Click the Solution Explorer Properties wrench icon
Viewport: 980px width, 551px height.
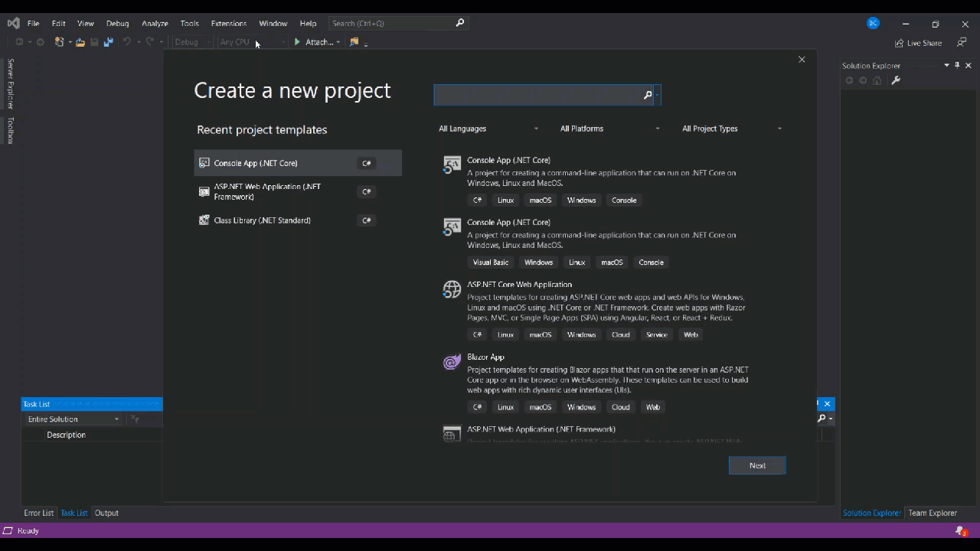pyautogui.click(x=896, y=80)
